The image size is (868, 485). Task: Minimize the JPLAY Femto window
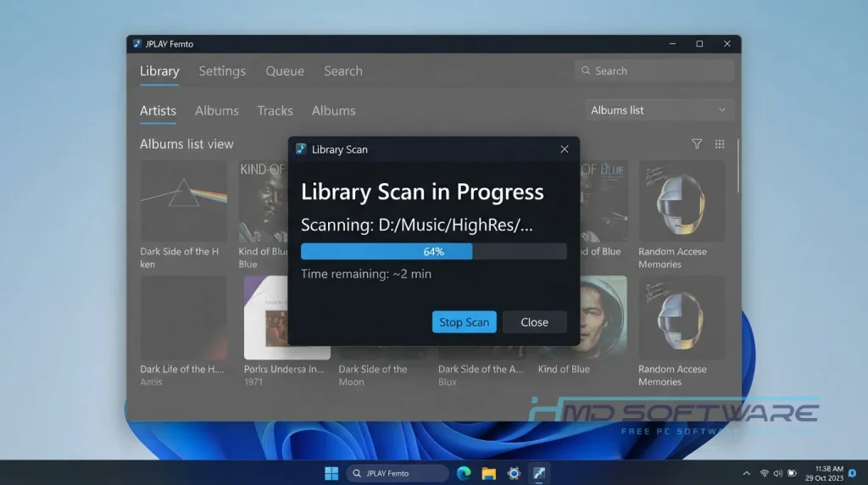(x=672, y=44)
